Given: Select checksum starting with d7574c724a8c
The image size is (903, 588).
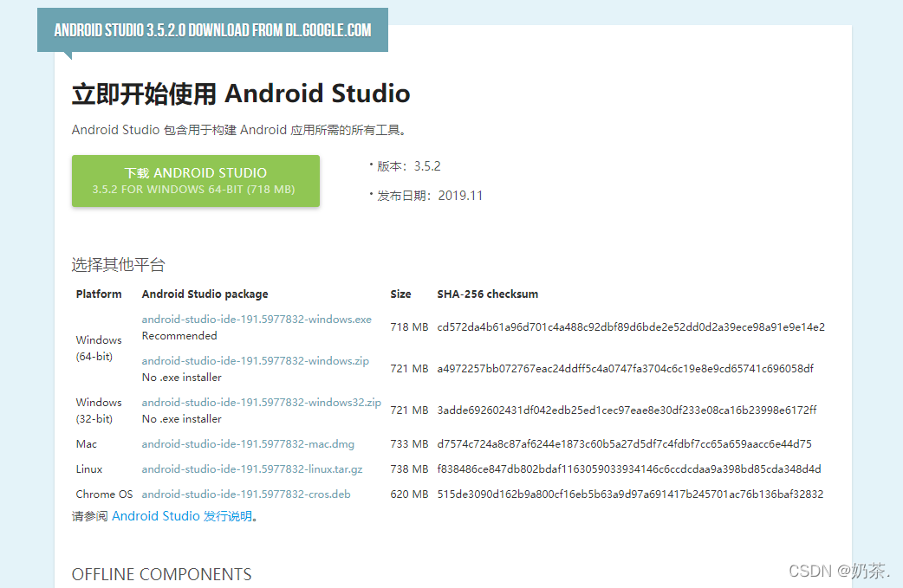Looking at the screenshot, I should 624,444.
